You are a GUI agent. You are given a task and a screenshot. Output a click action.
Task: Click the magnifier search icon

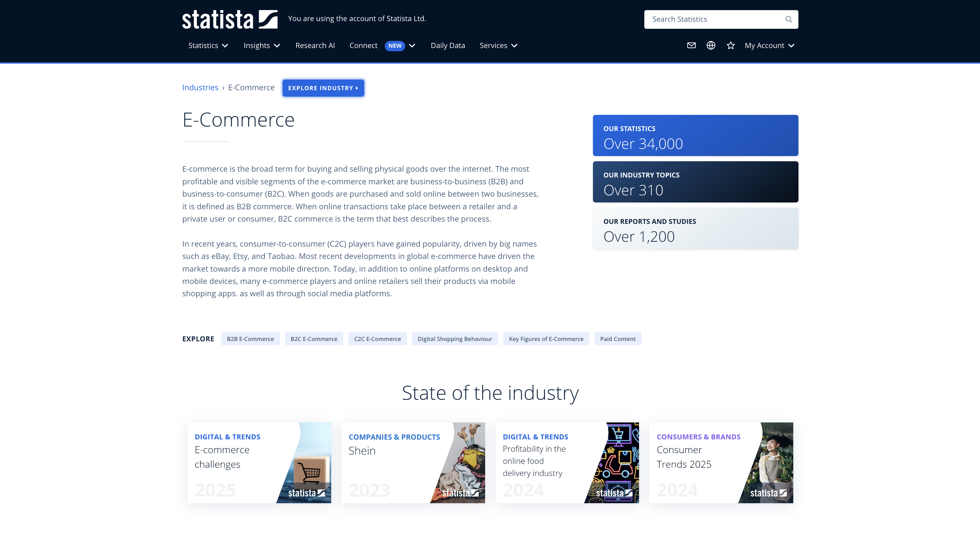(788, 19)
